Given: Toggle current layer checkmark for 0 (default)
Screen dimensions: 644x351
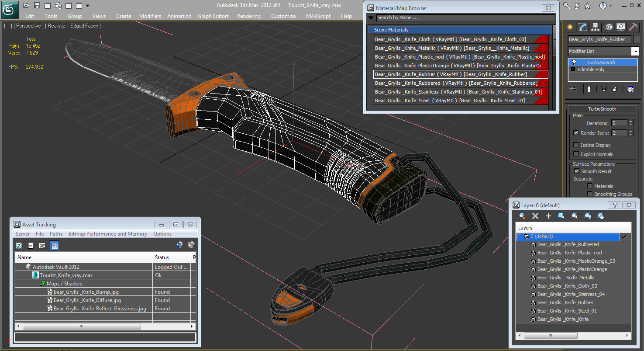Looking at the screenshot, I should (x=623, y=236).
